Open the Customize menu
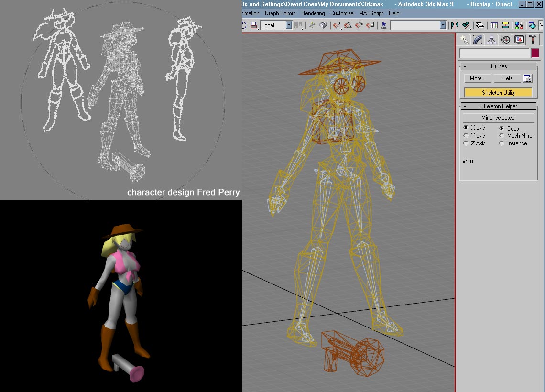This screenshot has width=545, height=392. tap(342, 13)
